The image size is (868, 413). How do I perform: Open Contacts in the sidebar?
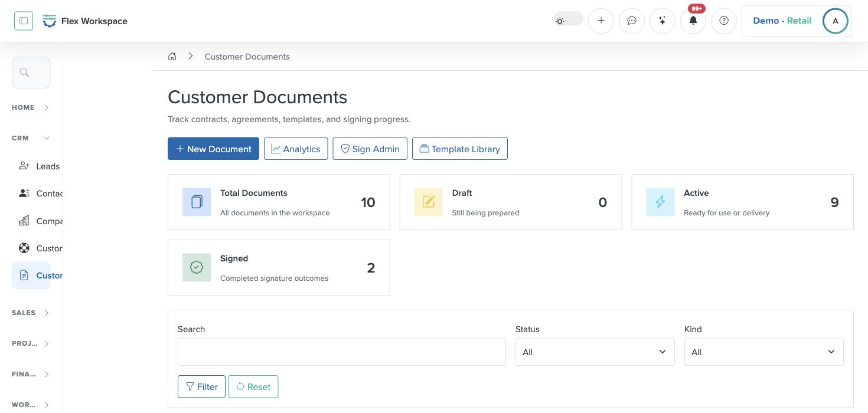click(x=40, y=194)
